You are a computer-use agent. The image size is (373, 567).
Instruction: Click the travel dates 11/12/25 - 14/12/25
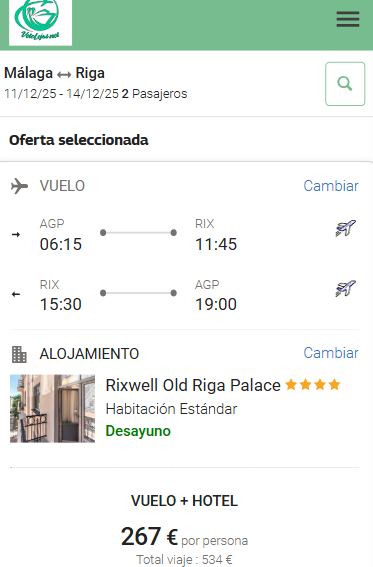61,94
